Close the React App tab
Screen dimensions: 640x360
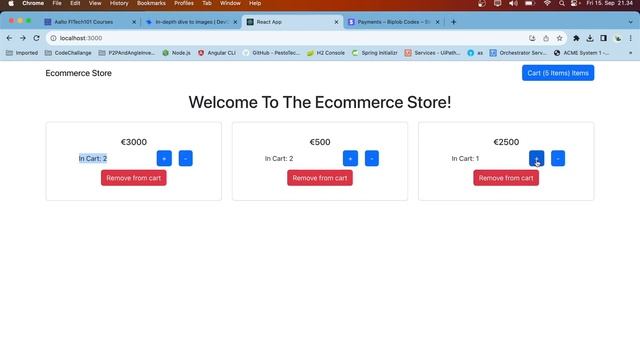coord(336,22)
